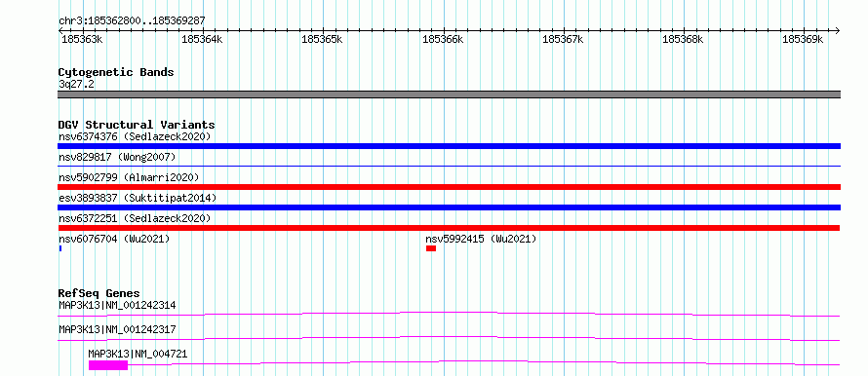The width and height of the screenshot is (868, 376).
Task: Select the nsv6374376 blue variant bar
Action: coord(449,146)
